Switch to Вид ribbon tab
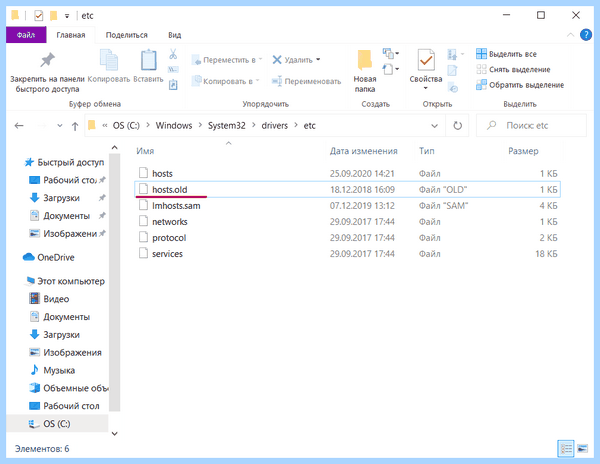 [x=174, y=35]
